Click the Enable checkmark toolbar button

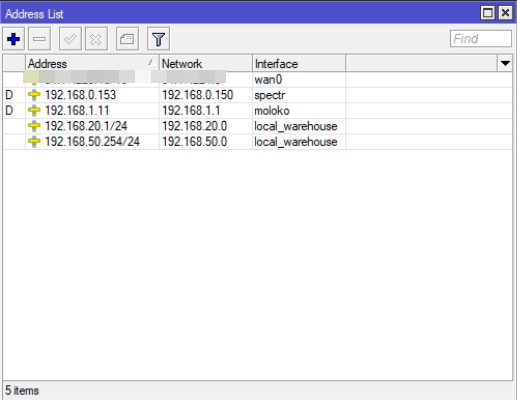click(x=70, y=39)
